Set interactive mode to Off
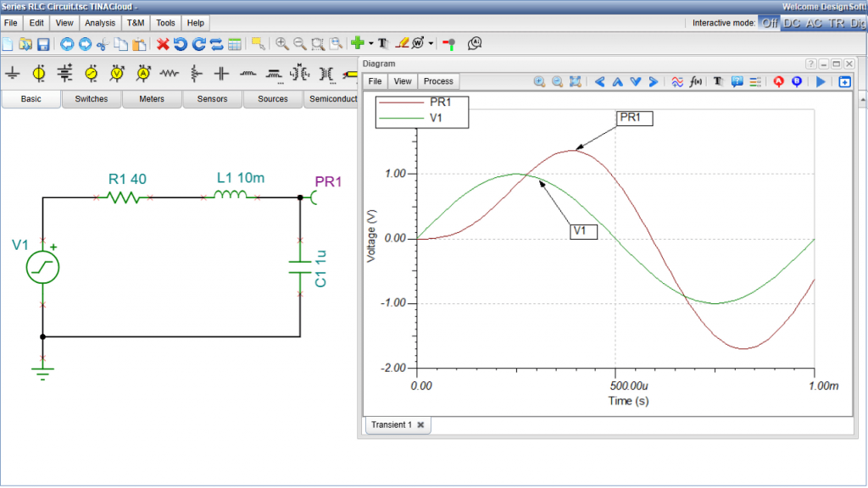The width and height of the screenshot is (868, 488). 769,23
